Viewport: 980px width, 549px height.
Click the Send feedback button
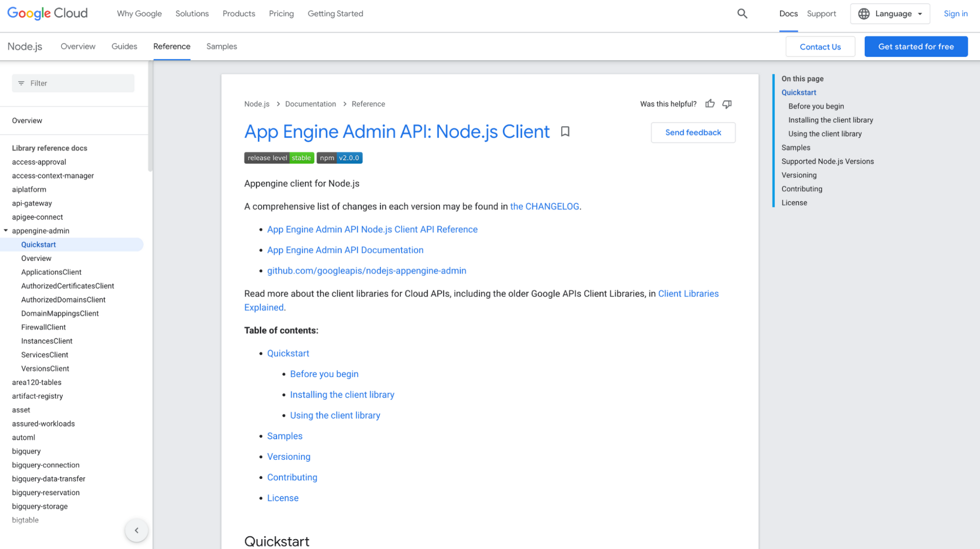coord(692,132)
